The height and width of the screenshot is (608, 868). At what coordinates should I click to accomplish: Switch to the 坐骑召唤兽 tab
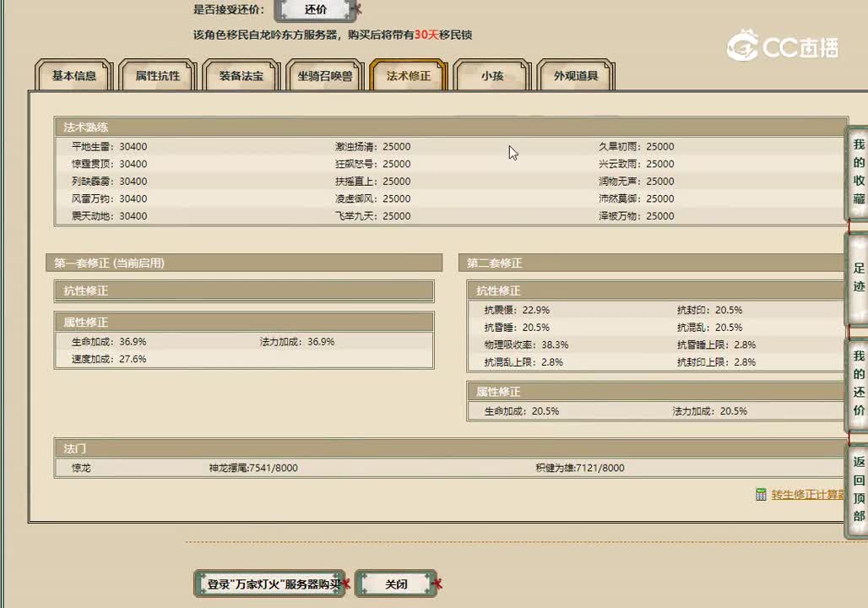[x=324, y=75]
